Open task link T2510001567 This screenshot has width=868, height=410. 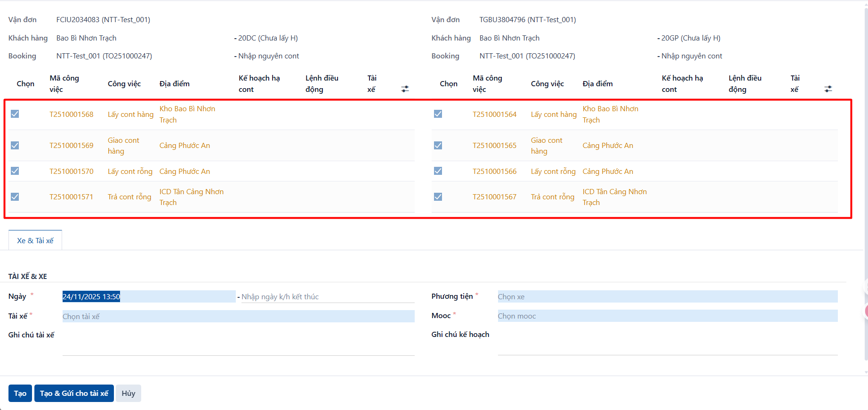pyautogui.click(x=495, y=197)
